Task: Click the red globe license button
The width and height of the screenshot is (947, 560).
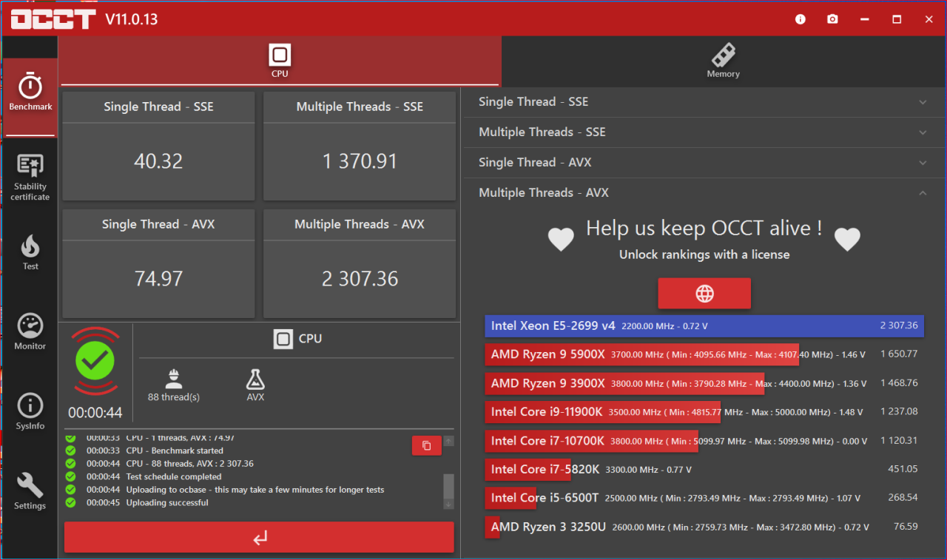Action: click(x=704, y=294)
